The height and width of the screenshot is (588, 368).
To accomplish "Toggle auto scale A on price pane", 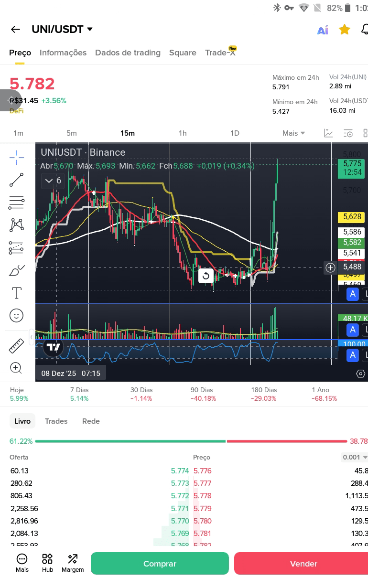I will (353, 294).
